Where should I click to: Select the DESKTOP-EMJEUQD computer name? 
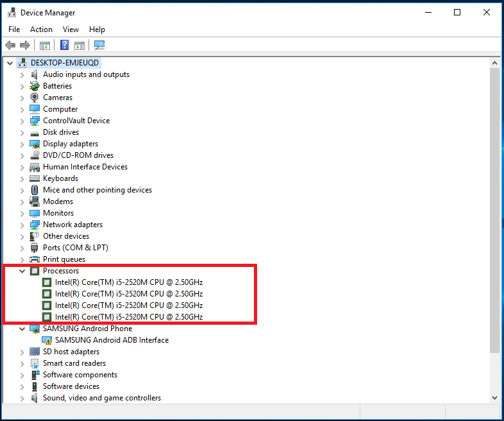(x=65, y=63)
